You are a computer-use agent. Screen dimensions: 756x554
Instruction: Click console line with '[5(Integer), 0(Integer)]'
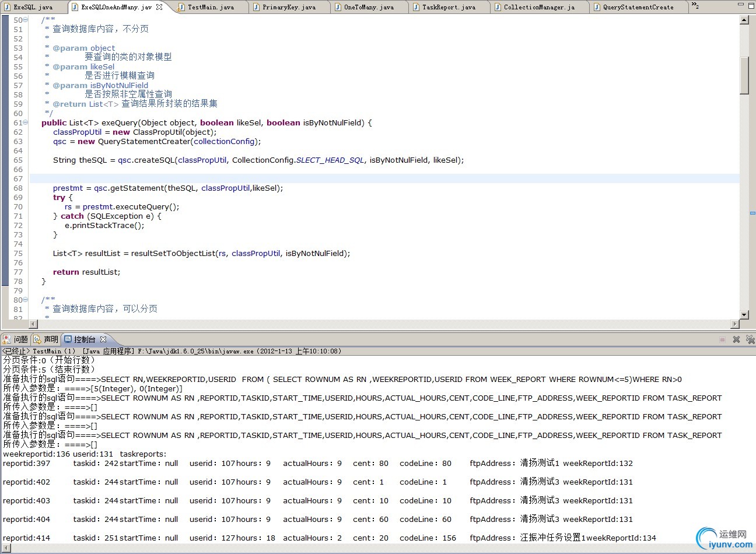coord(93,388)
